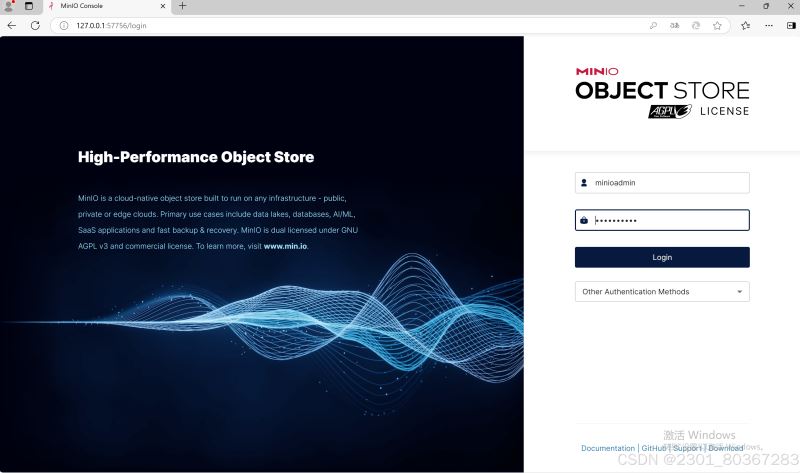Open browser settings and more menu
The image size is (800, 473).
coord(769,26)
